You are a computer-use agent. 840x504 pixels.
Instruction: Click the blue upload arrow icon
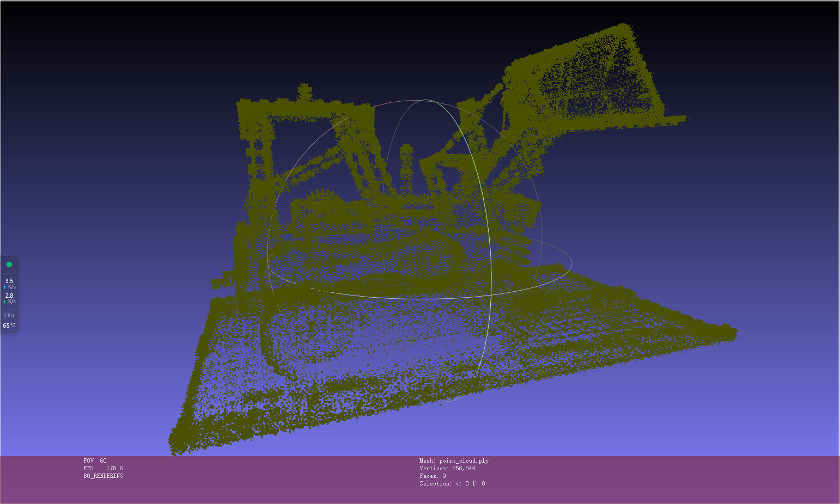(x=3, y=287)
